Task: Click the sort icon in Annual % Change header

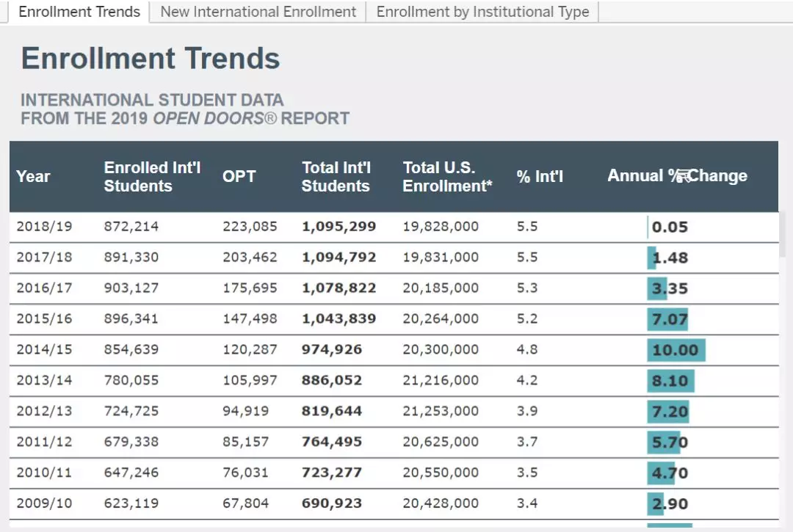Action: (x=683, y=175)
